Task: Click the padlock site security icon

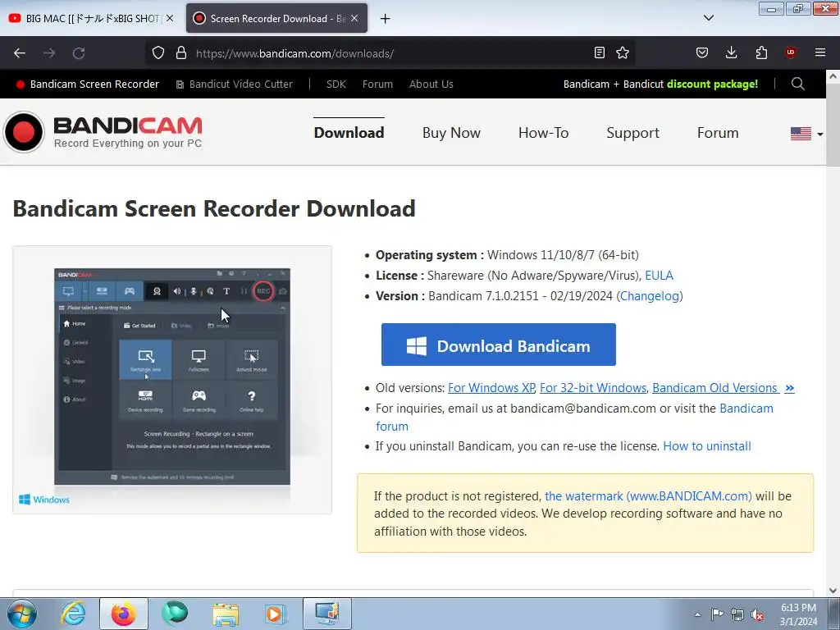Action: point(181,53)
